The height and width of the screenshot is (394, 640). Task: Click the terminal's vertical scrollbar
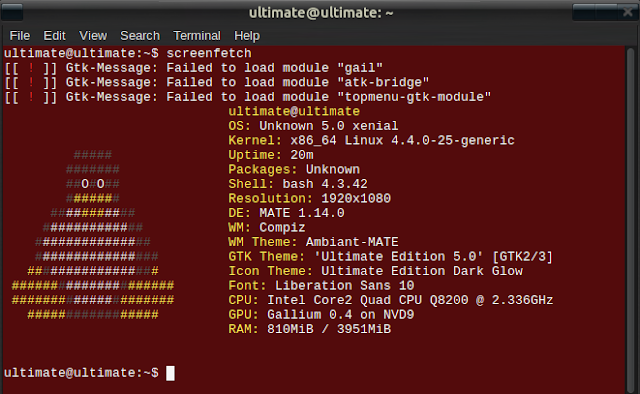tap(631, 220)
